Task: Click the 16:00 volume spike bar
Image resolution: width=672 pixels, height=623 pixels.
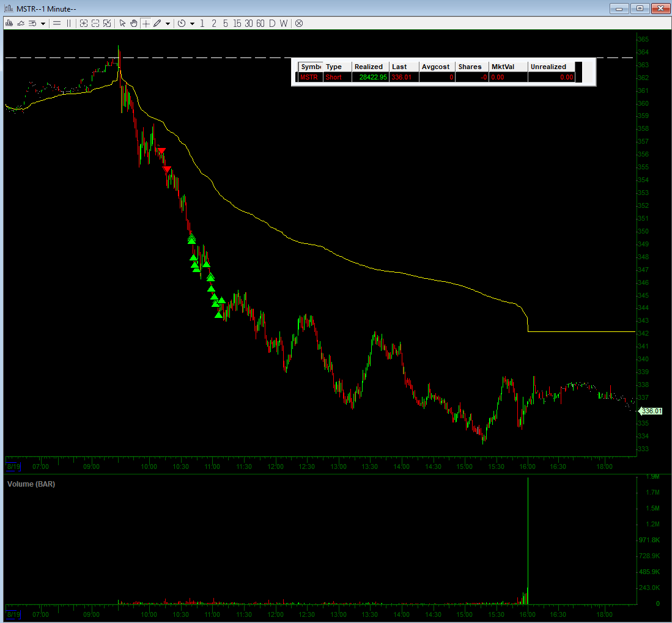Action: [x=528, y=540]
